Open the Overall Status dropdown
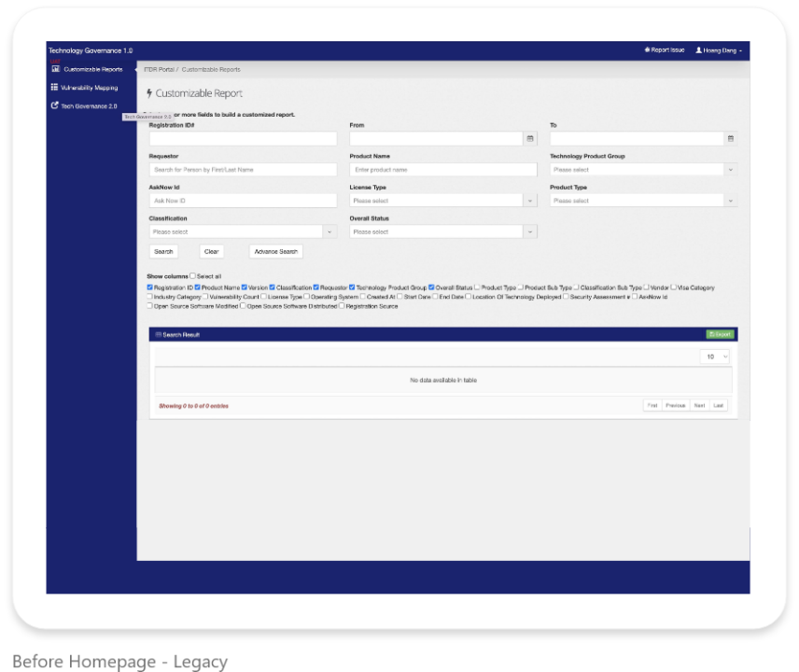 (443, 231)
